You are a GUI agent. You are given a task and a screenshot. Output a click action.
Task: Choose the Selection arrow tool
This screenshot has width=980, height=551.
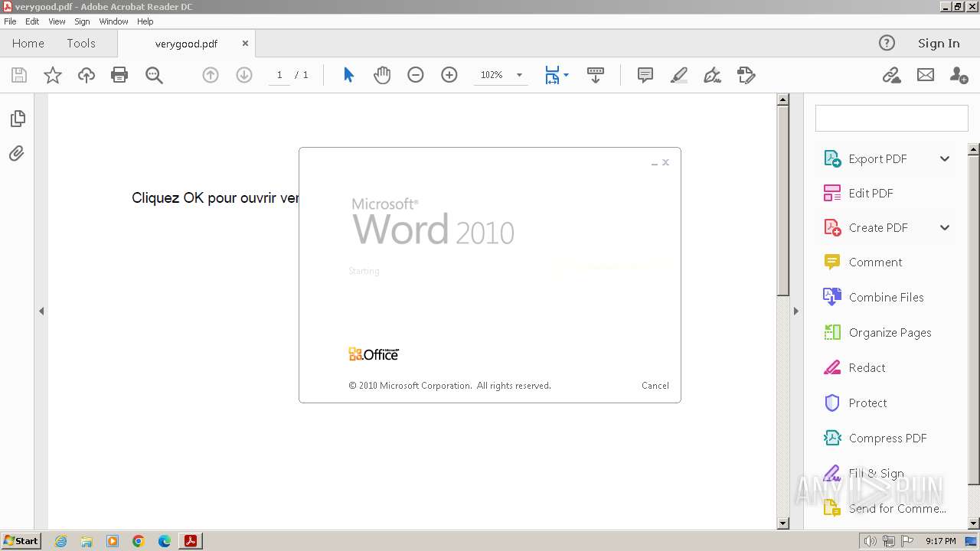[349, 75]
